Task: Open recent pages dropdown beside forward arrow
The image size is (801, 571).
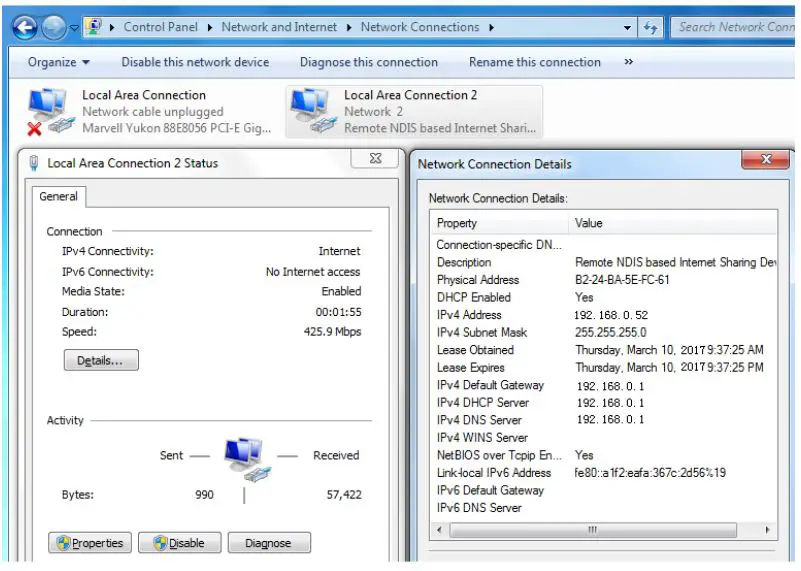Action: pos(74,28)
